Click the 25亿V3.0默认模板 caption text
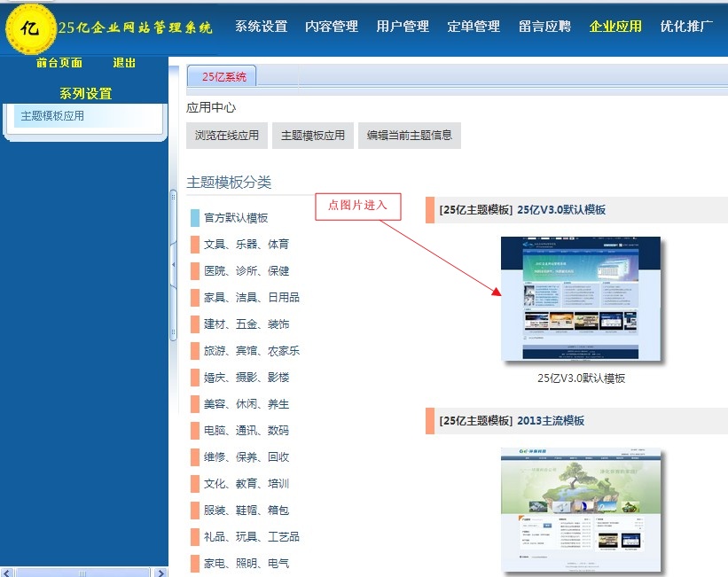The image size is (728, 577). (582, 378)
